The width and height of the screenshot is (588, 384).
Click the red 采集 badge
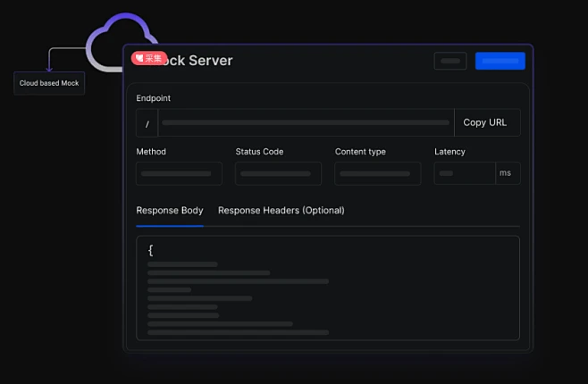tap(149, 58)
